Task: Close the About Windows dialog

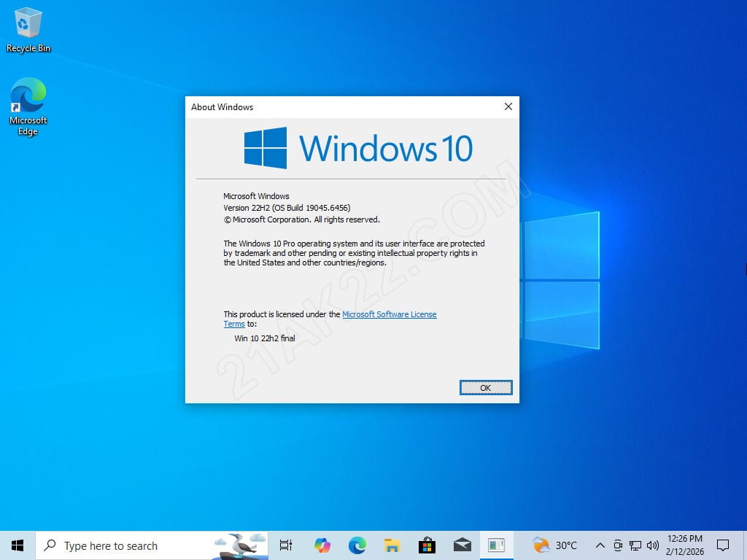Action: (x=508, y=106)
